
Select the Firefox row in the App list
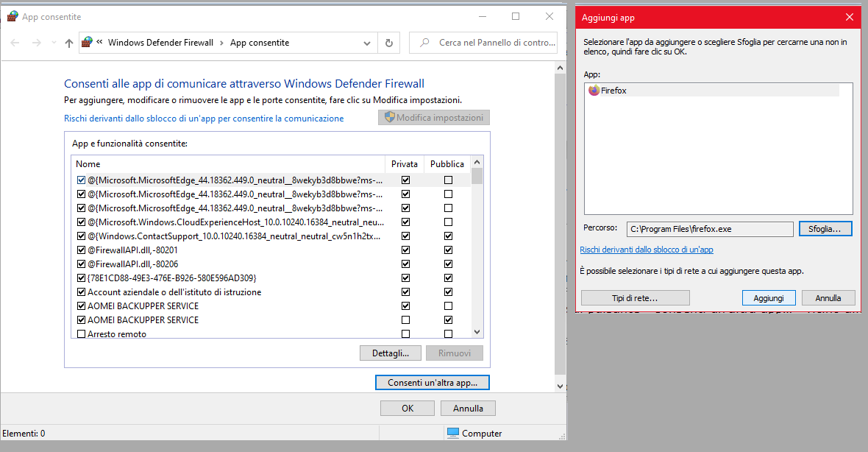(x=713, y=91)
